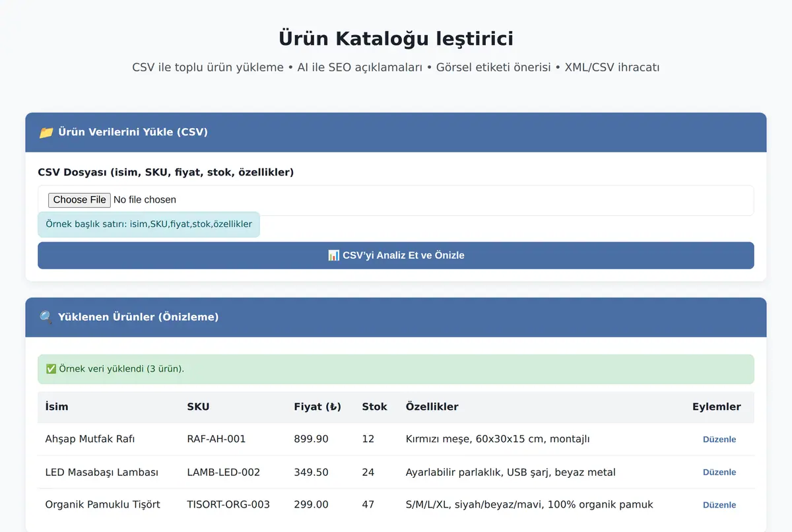Click the 'Örnek veri yüklendi (3 ürün)' message
792x532 pixels.
click(x=396, y=369)
